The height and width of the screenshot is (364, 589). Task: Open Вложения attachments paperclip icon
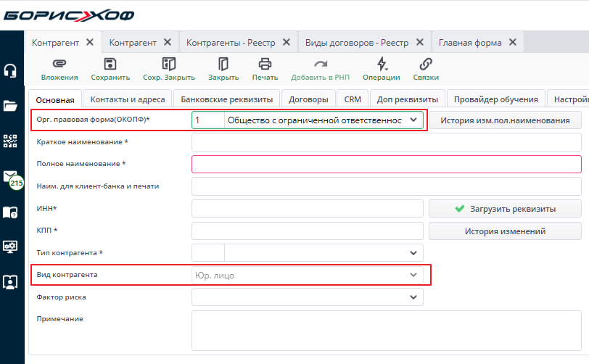click(x=59, y=64)
